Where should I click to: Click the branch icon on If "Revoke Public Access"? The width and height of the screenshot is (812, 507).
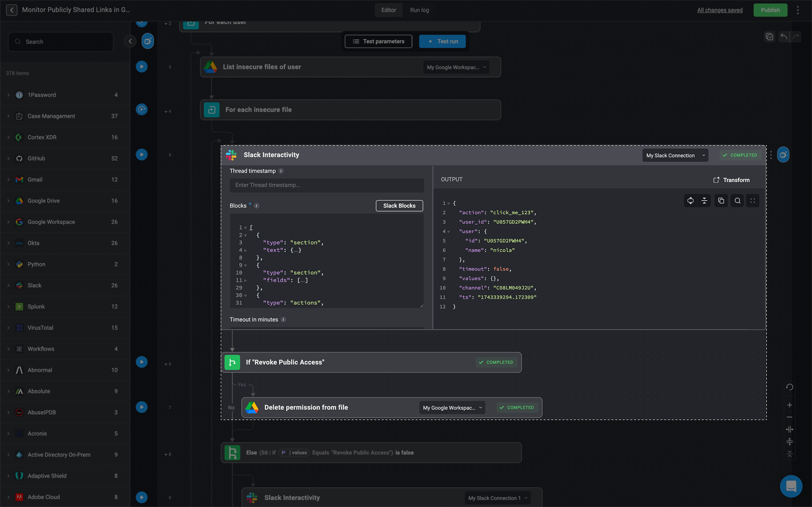tap(232, 362)
